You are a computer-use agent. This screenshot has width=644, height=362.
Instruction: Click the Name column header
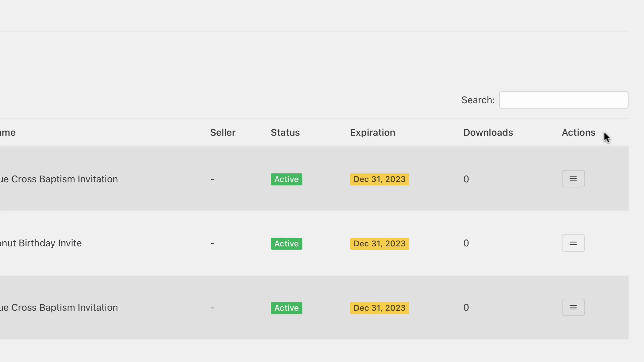point(7,132)
